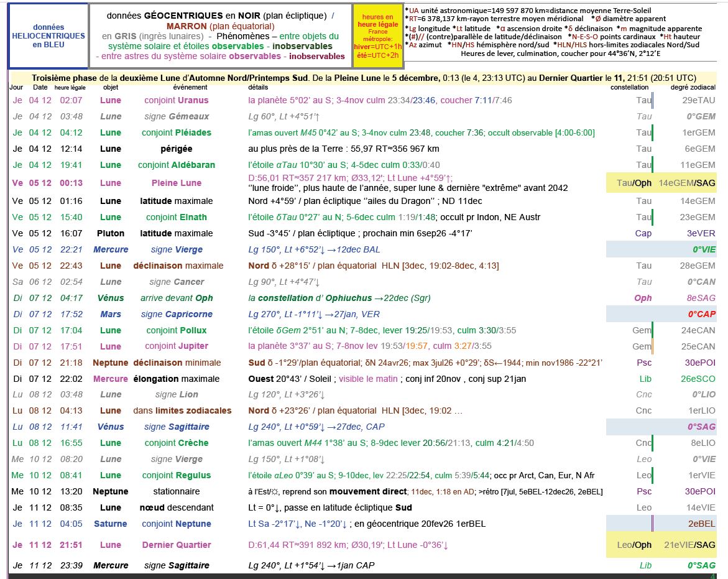The image size is (728, 579).
Task: Click the élongation maximale event for Mercure
Action: tap(177, 379)
